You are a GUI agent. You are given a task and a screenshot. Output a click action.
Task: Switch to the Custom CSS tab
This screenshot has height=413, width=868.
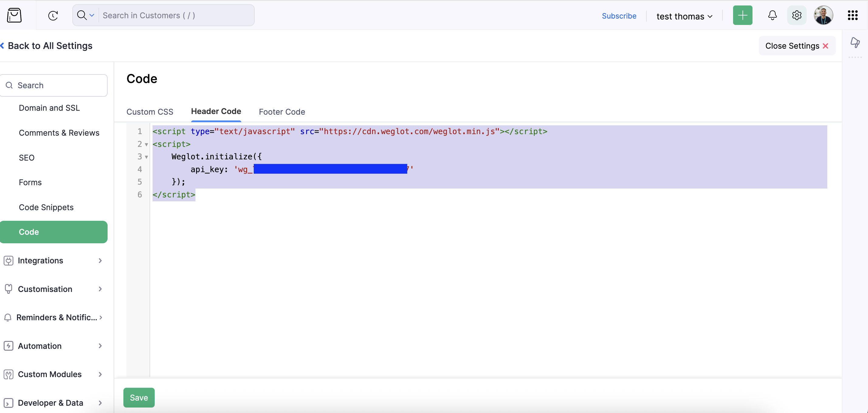point(150,112)
